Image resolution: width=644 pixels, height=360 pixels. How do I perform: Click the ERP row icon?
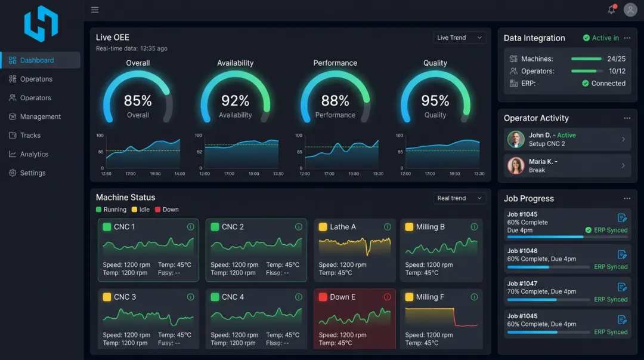click(513, 84)
